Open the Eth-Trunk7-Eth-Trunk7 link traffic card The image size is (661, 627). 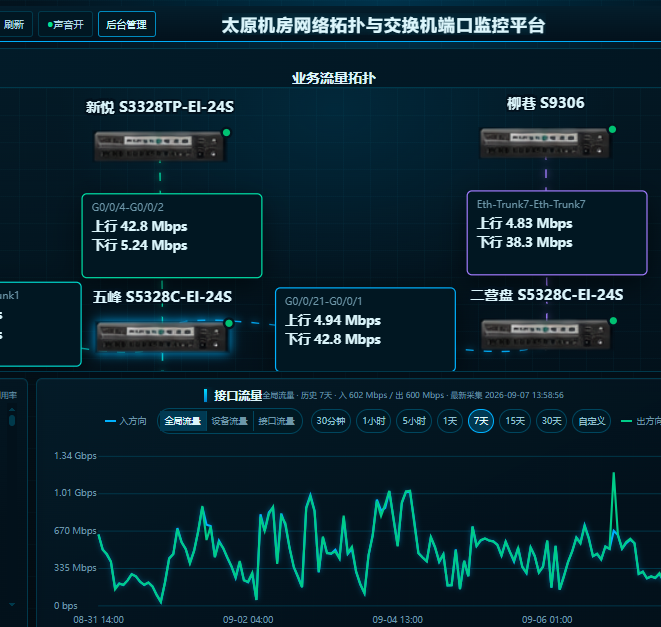coord(557,233)
